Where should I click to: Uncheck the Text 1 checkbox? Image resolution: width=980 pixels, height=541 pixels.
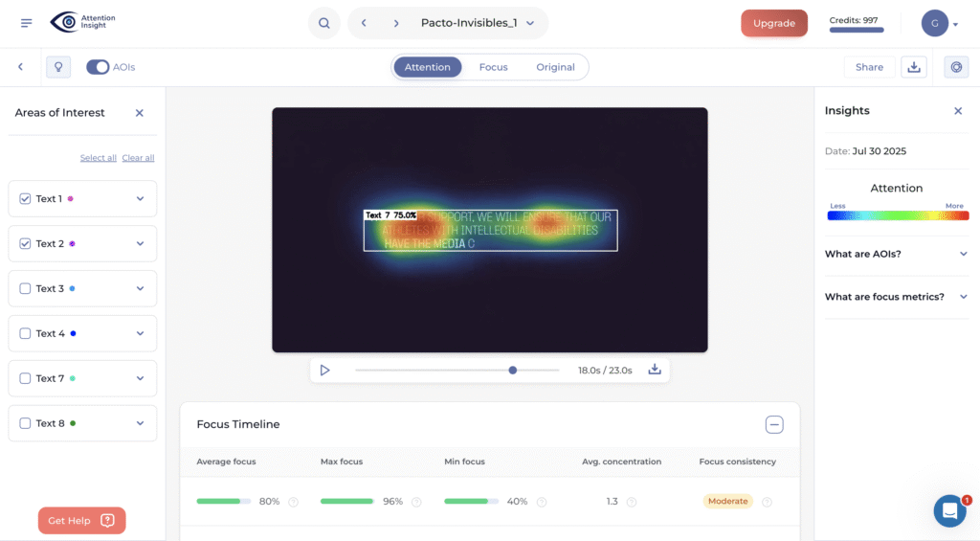(25, 199)
